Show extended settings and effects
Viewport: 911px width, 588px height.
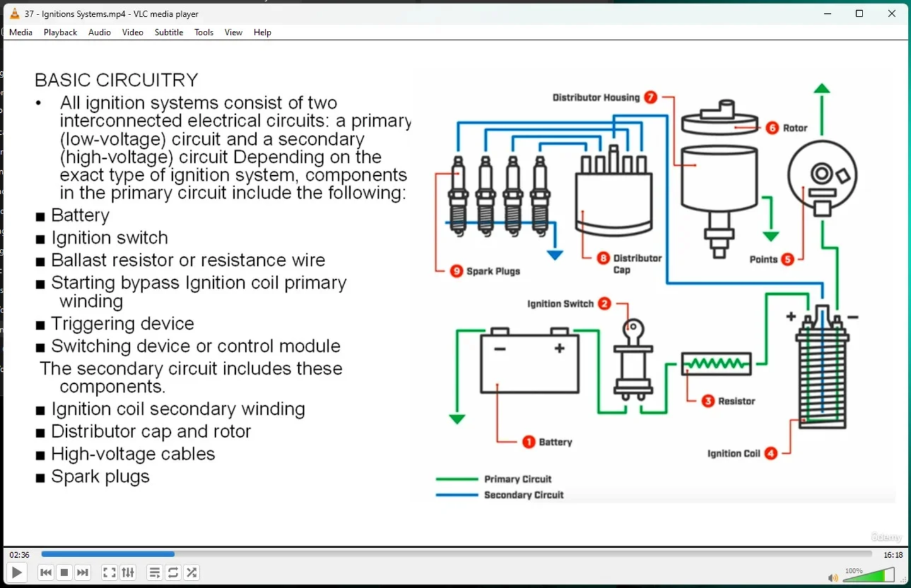pyautogui.click(x=128, y=572)
